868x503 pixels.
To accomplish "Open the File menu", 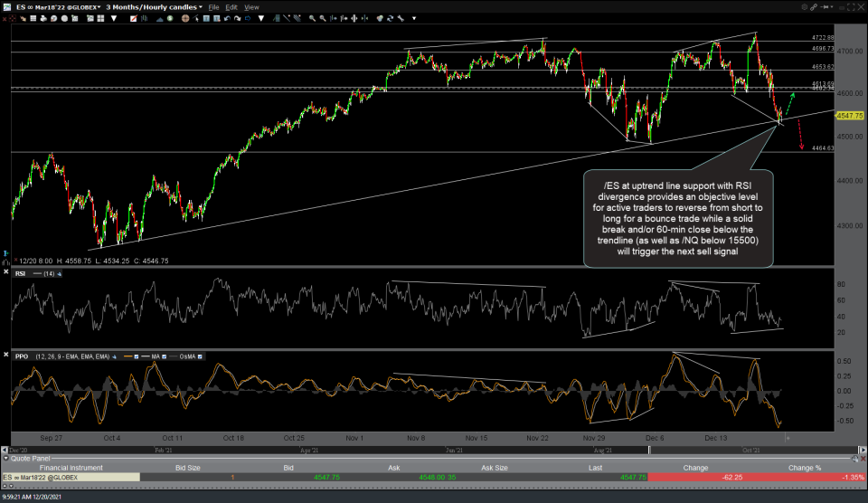I will [x=213, y=7].
